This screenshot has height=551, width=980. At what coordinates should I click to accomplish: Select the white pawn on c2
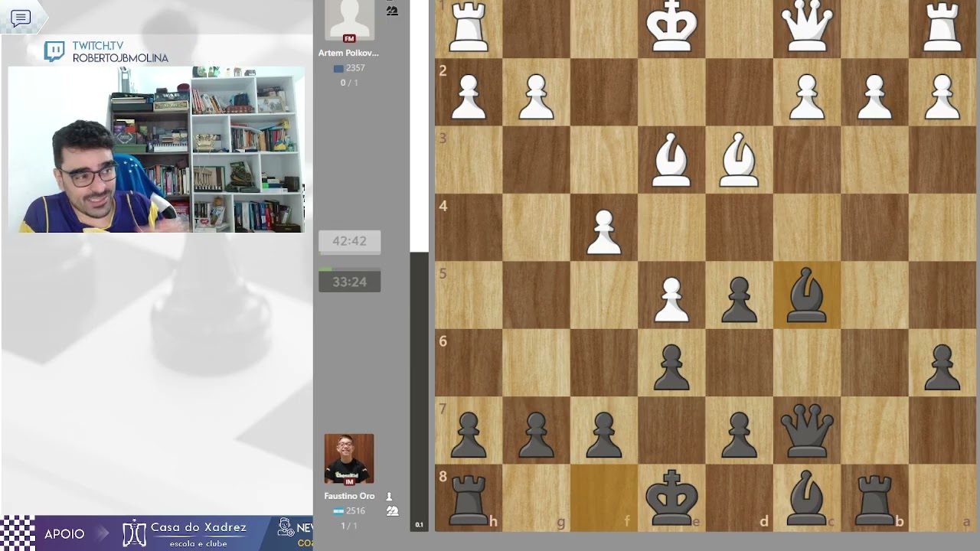click(x=806, y=96)
